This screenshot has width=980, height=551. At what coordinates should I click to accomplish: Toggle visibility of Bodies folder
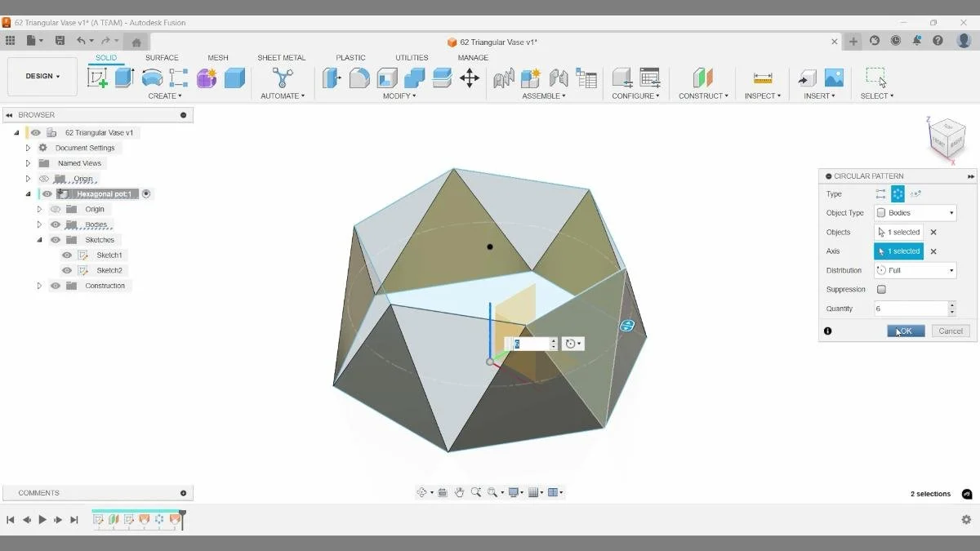click(56, 224)
